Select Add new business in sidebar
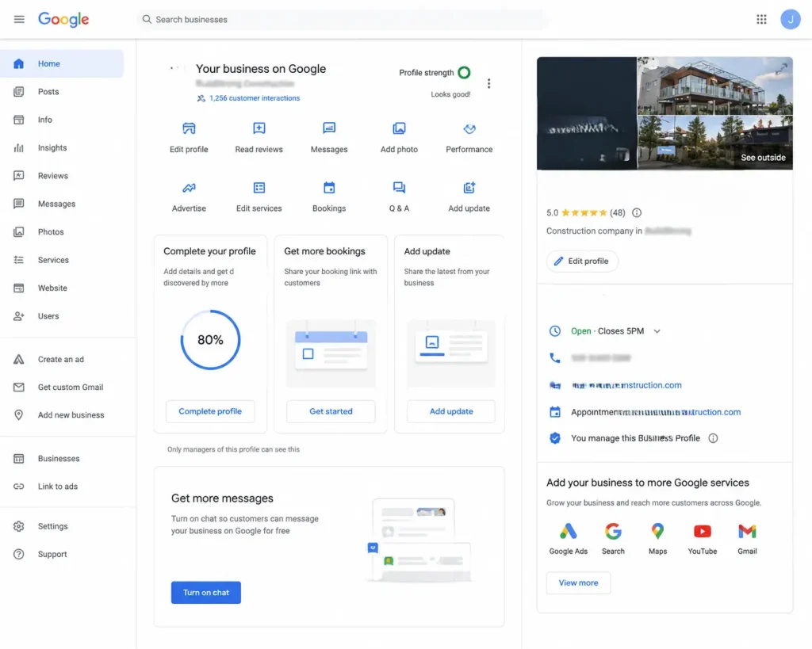The width and height of the screenshot is (812, 649). tap(62, 415)
